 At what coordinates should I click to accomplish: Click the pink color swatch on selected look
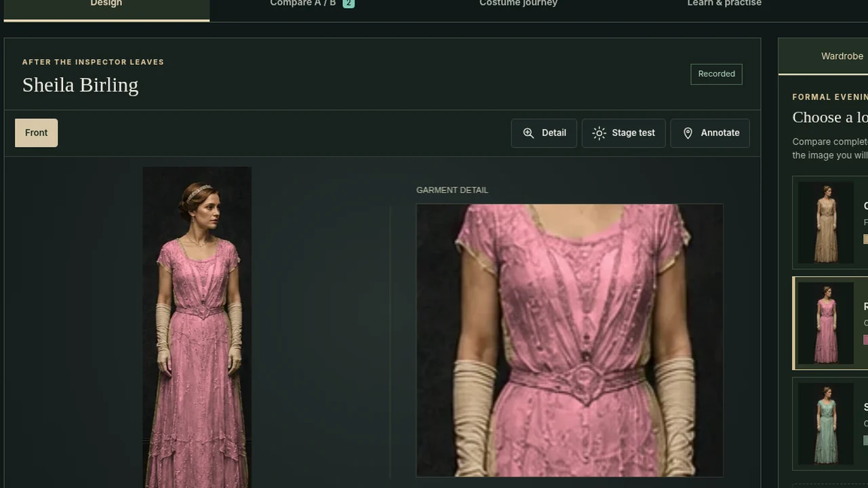pos(866,340)
